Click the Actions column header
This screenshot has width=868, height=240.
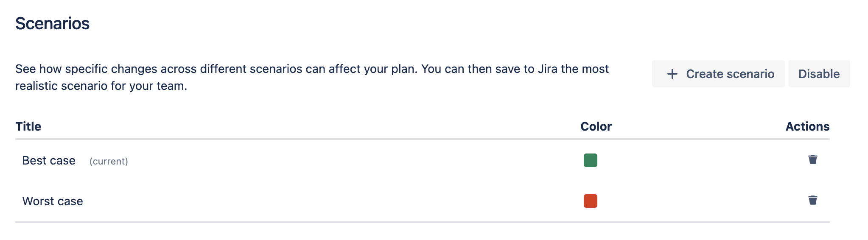(x=807, y=126)
